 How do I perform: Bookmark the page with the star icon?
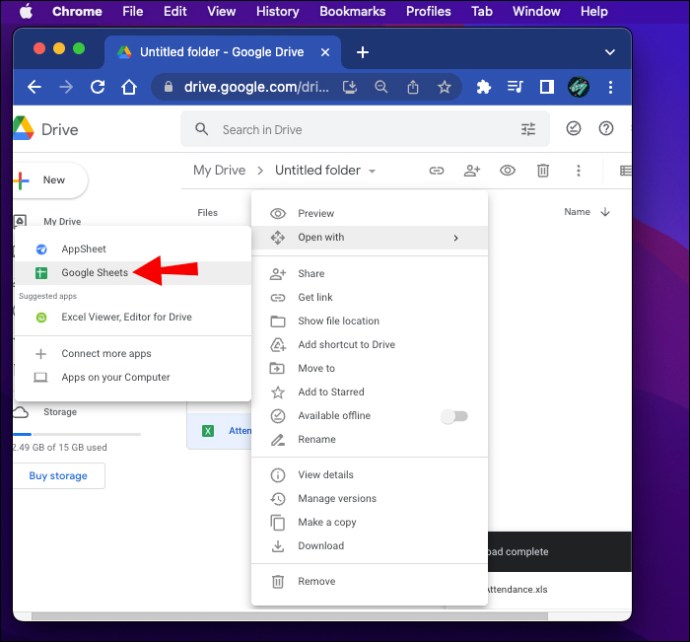[444, 87]
